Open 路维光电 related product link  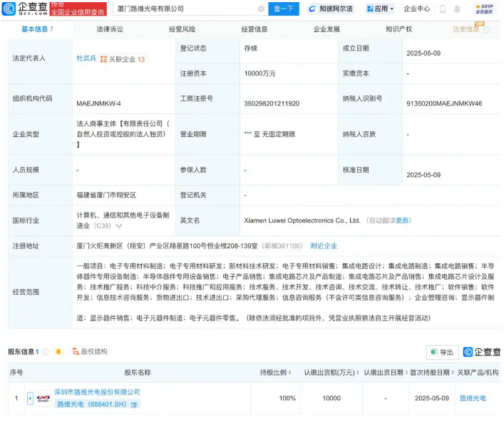click(473, 398)
